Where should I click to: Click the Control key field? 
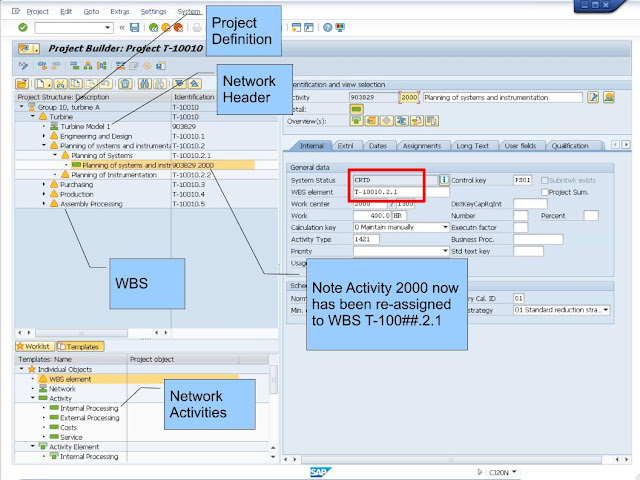[x=522, y=180]
